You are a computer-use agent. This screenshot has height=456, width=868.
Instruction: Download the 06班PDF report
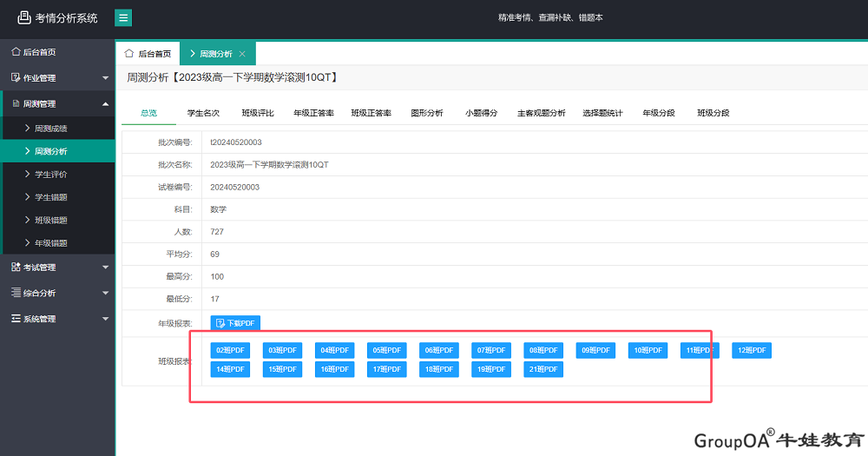click(x=439, y=350)
